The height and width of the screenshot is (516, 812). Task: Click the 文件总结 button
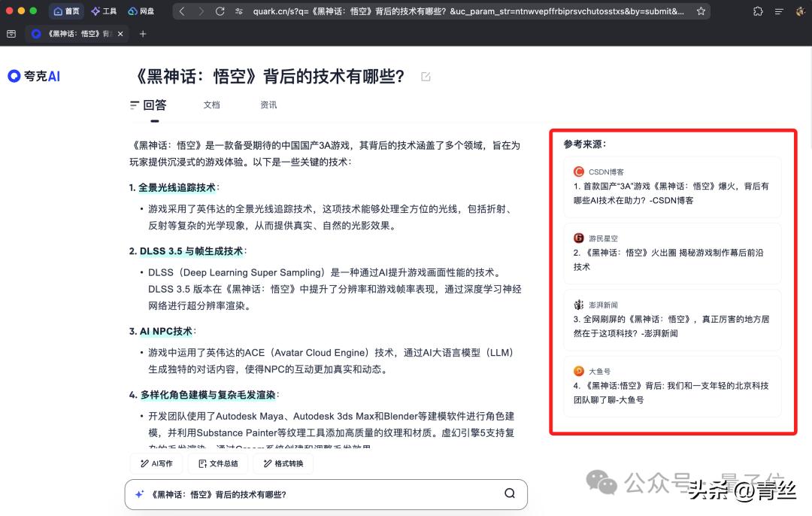coord(218,464)
